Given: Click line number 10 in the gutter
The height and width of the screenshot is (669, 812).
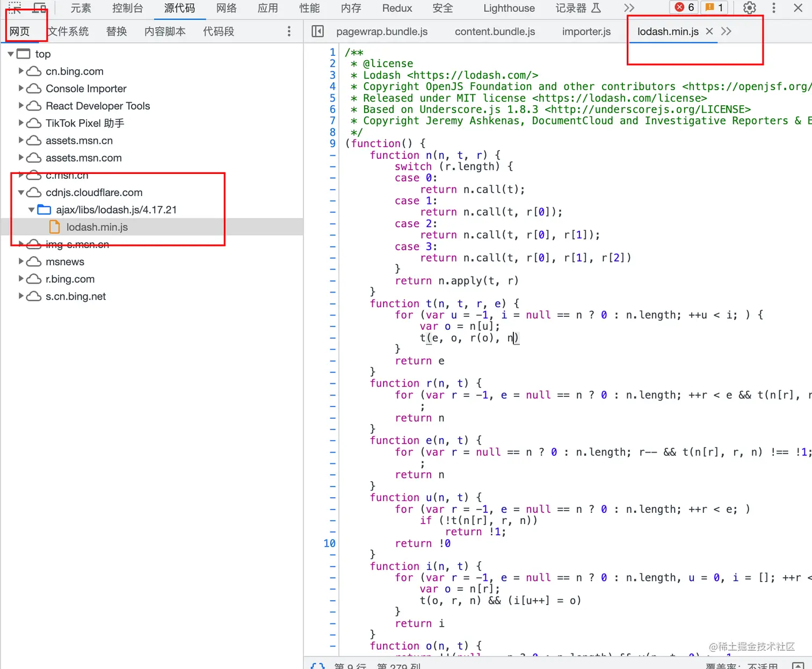Looking at the screenshot, I should tap(329, 543).
